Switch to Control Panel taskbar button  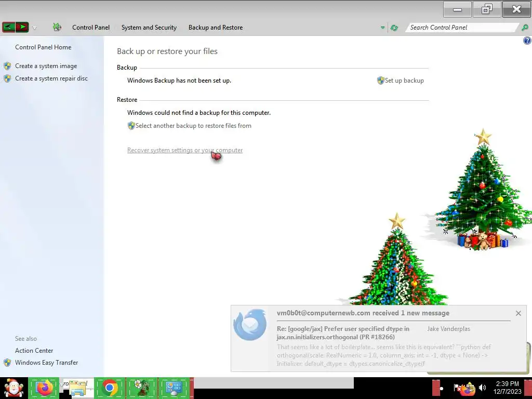(x=174, y=388)
